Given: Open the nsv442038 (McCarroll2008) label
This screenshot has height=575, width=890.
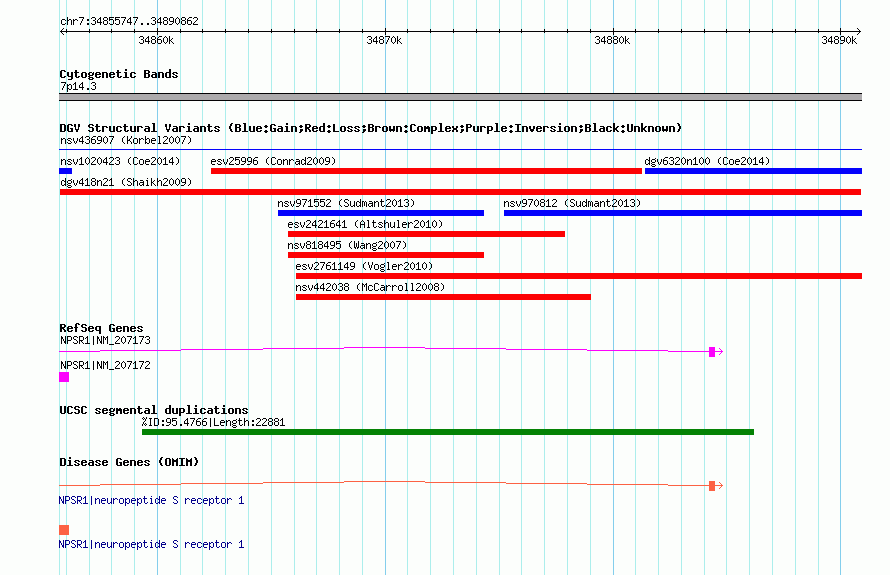Looking at the screenshot, I should point(370,287).
